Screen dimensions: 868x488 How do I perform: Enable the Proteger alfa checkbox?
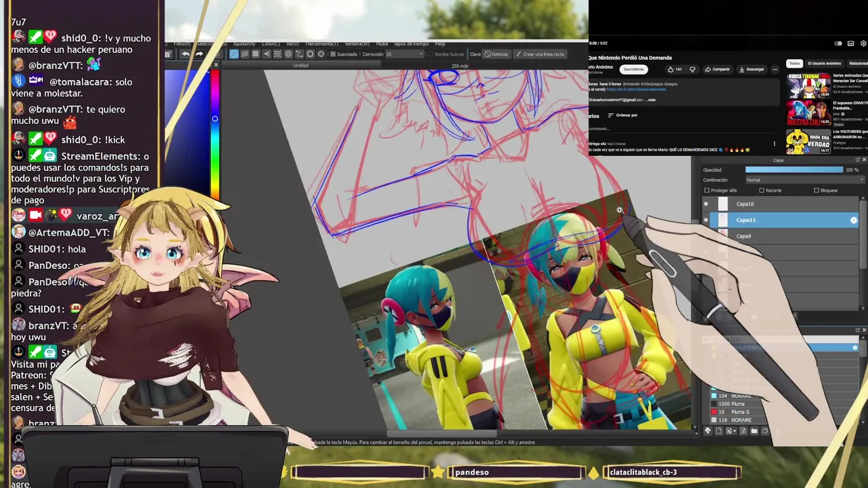click(706, 190)
